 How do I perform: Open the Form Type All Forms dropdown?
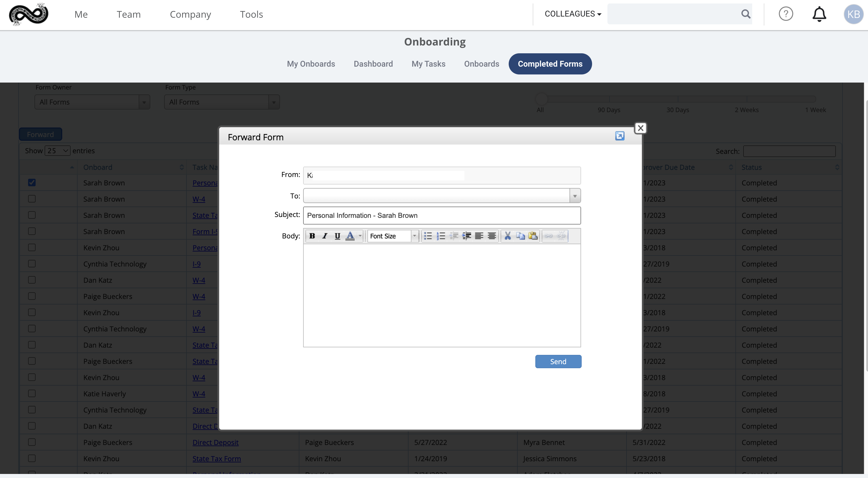point(222,102)
